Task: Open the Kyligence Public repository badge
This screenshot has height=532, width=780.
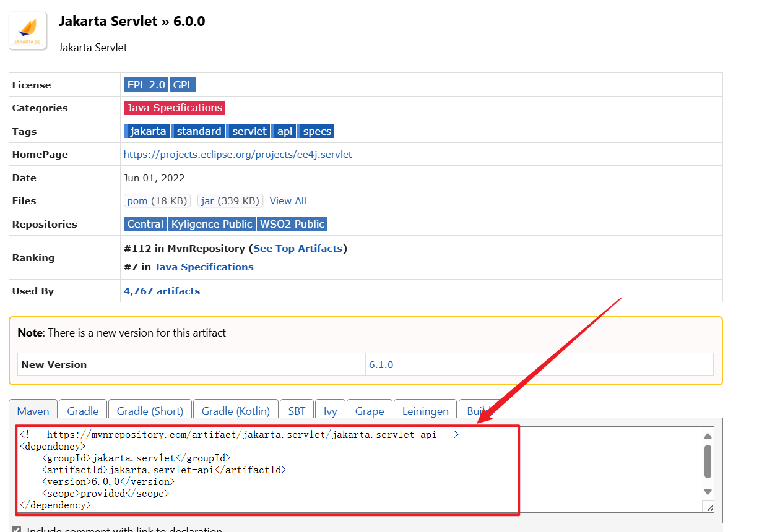Action: click(x=212, y=224)
